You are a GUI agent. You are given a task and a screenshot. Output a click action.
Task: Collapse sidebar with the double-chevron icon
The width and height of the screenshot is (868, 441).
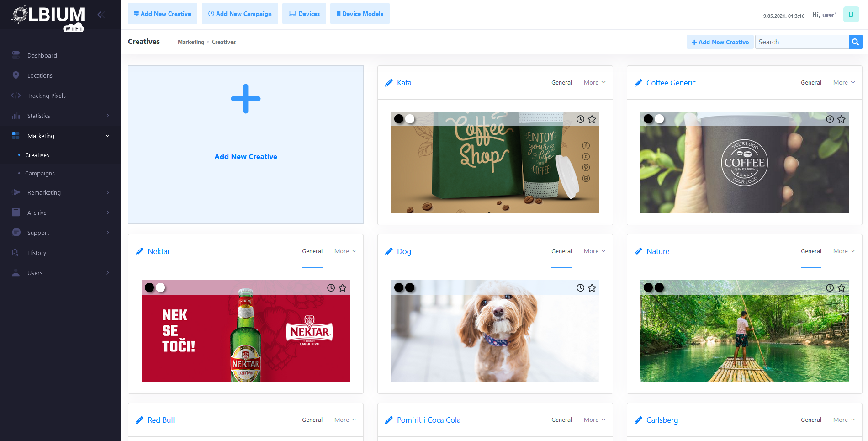coord(101,15)
